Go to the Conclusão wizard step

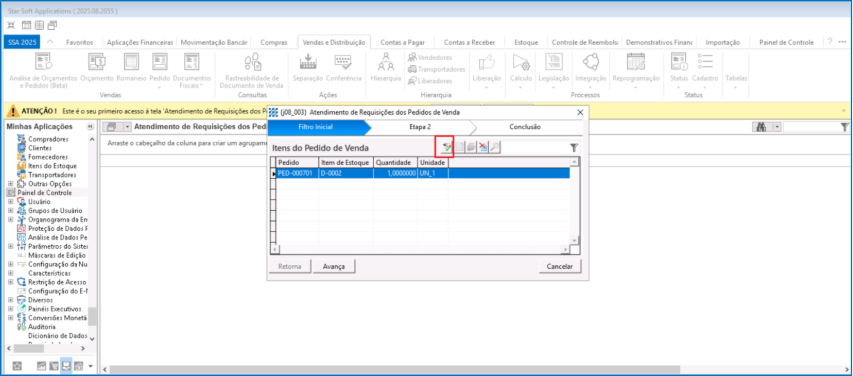coord(525,127)
